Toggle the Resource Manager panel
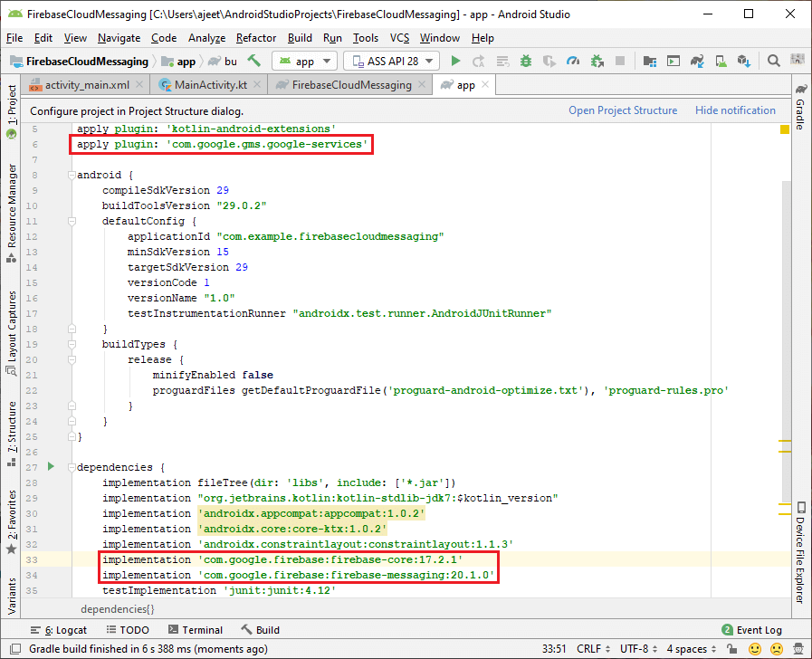Image resolution: width=812 pixels, height=659 pixels. click(12, 214)
